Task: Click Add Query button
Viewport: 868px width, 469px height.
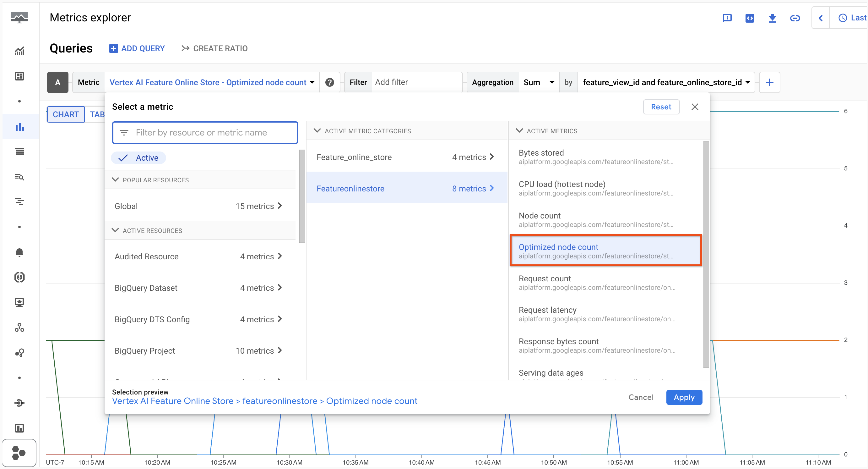Action: [137, 48]
